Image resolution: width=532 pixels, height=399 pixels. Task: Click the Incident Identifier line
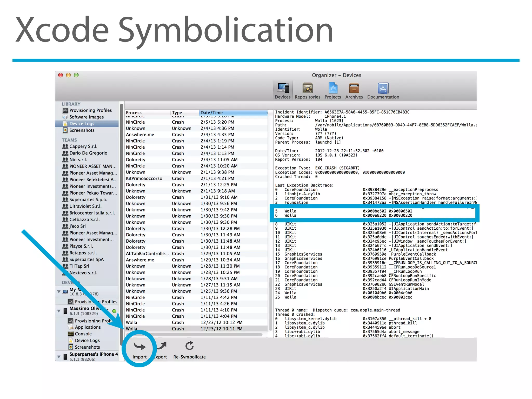pos(342,112)
